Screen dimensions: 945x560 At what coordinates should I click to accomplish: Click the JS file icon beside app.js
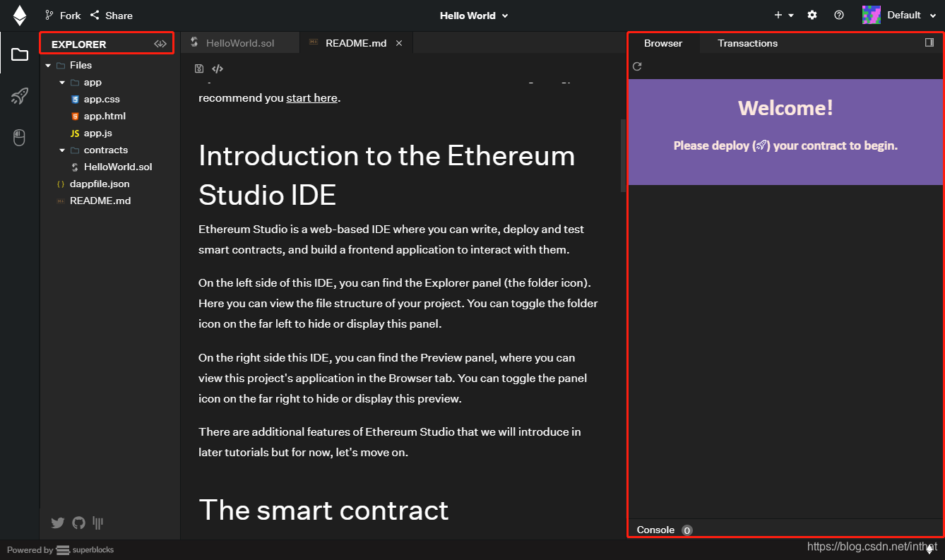point(74,133)
